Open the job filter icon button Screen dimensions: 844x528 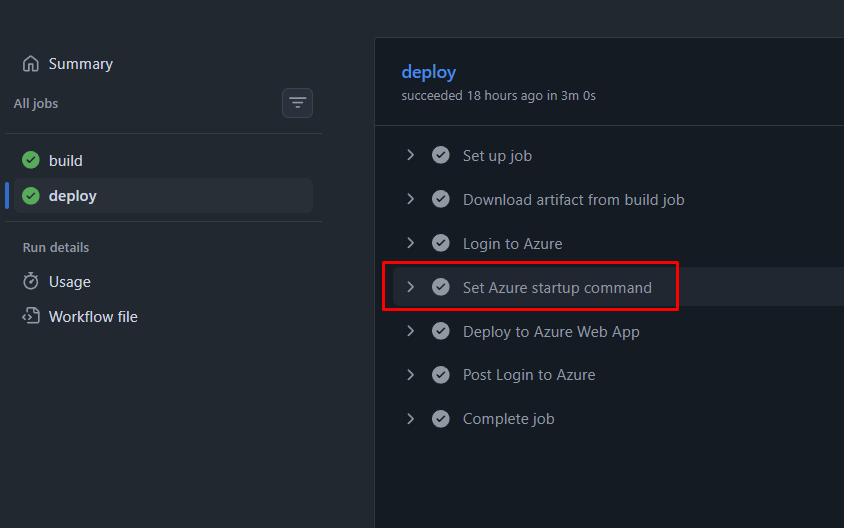[297, 103]
